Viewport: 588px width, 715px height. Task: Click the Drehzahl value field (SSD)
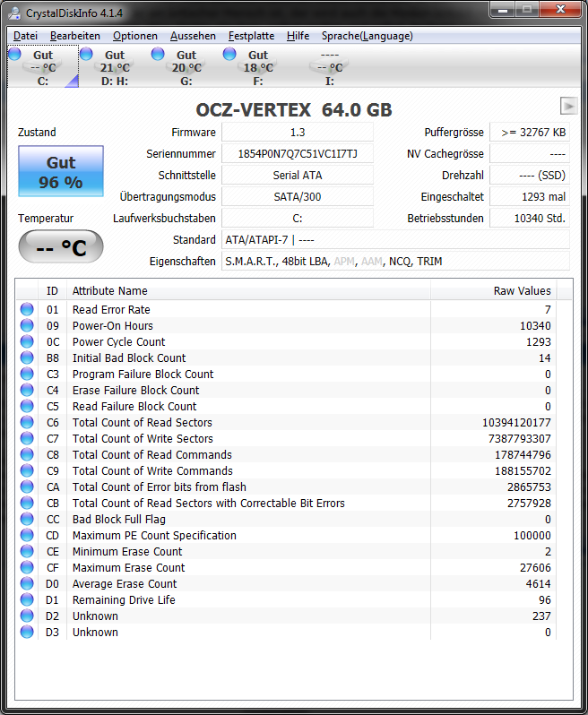[x=530, y=175]
